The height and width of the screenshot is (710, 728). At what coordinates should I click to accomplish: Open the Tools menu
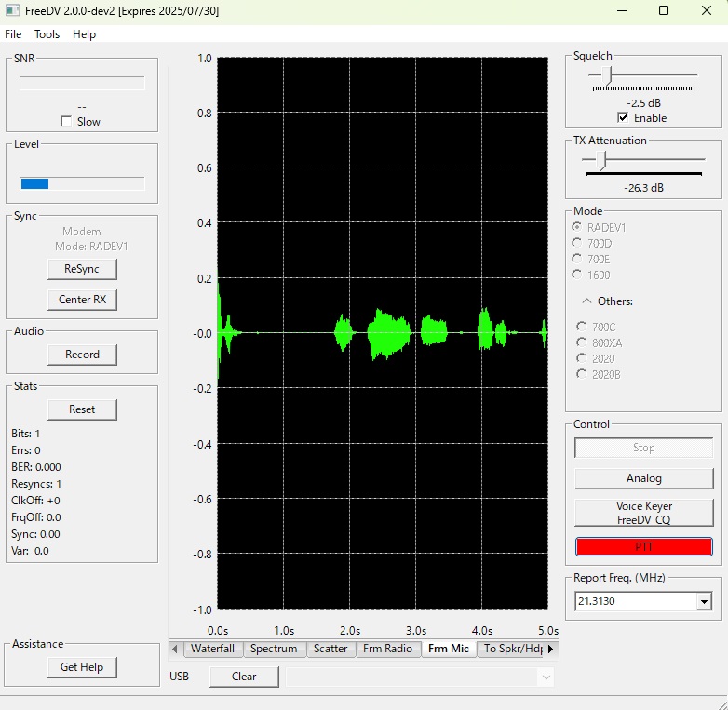click(47, 34)
